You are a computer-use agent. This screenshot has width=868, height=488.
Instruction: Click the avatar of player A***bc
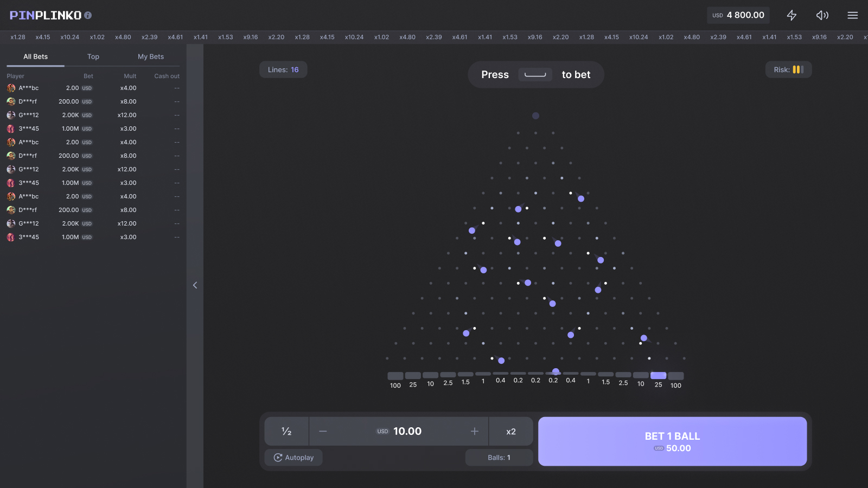pos(11,88)
